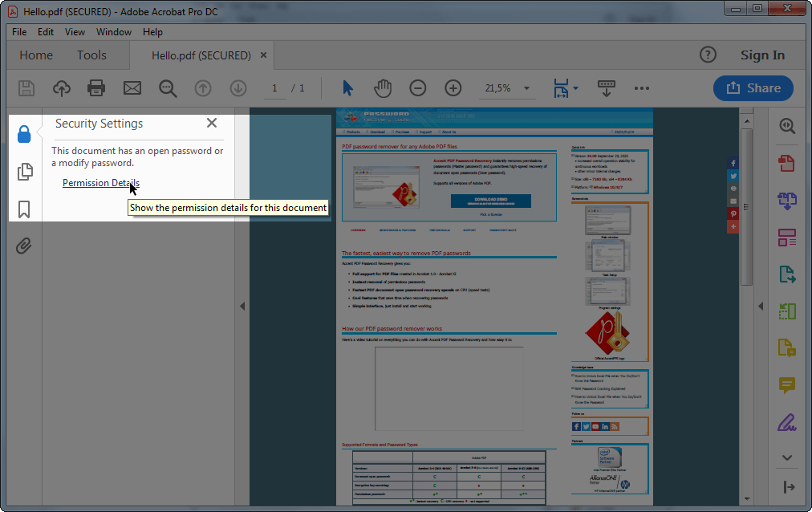Collapse the left navigation pane arrow
Screen dimensions: 812x512
[x=242, y=306]
